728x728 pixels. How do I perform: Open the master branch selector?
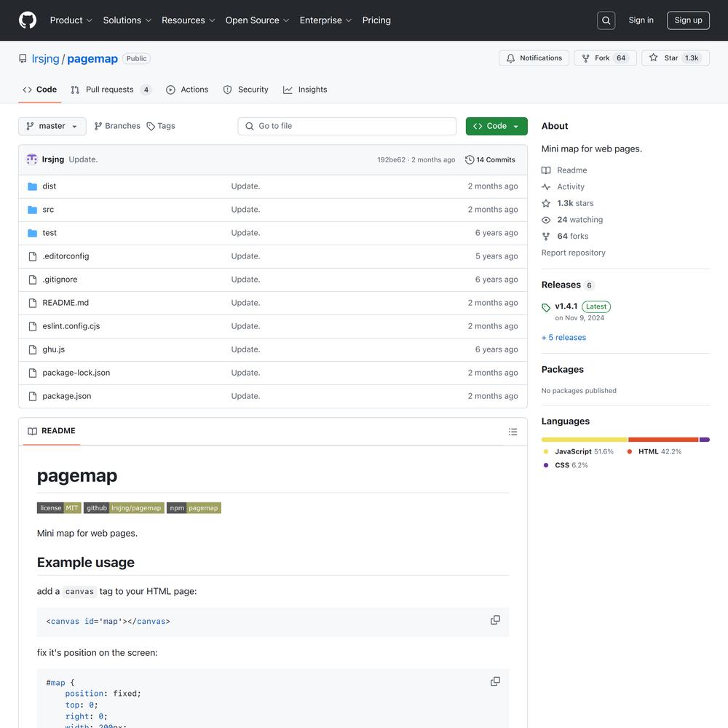[52, 126]
